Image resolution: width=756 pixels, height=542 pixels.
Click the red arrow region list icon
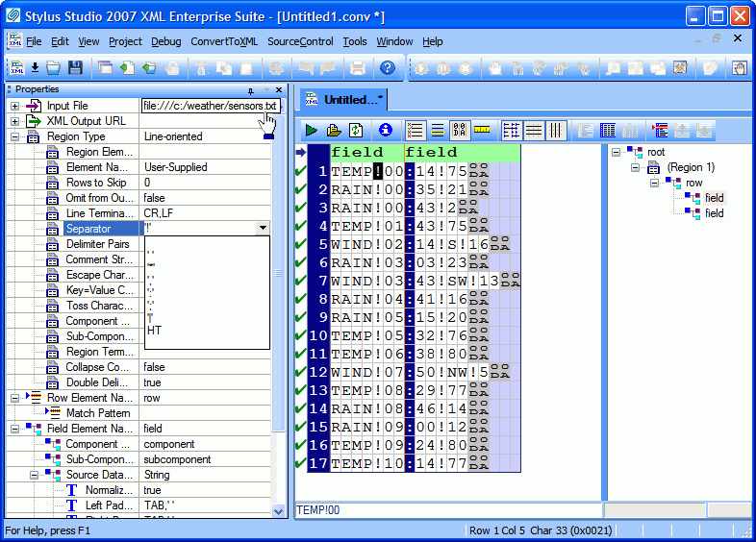[660, 130]
